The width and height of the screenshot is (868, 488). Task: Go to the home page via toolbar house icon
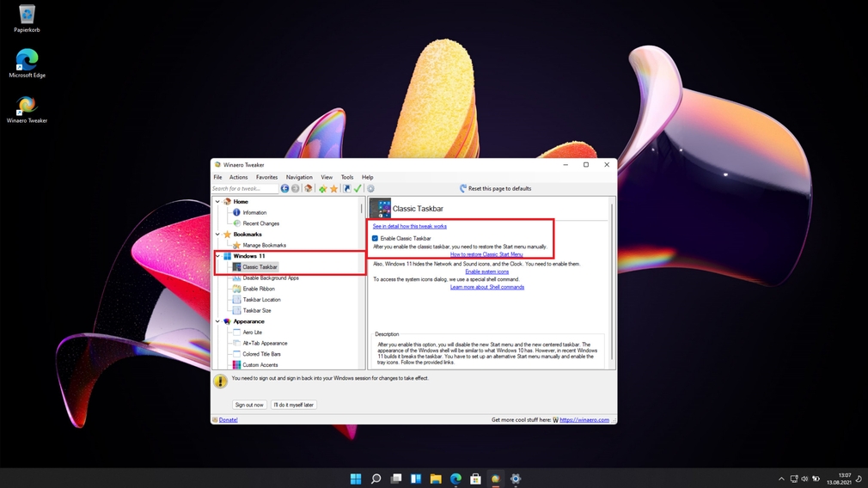[309, 189]
